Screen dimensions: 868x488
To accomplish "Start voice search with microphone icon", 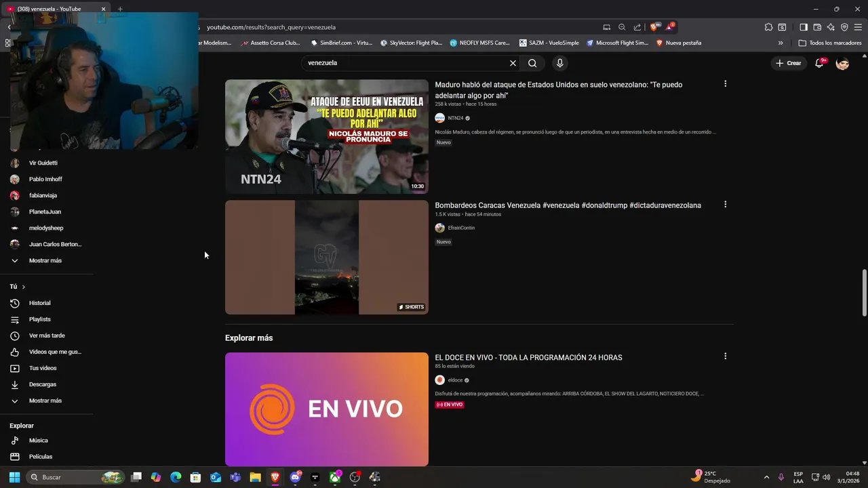I will [559, 63].
